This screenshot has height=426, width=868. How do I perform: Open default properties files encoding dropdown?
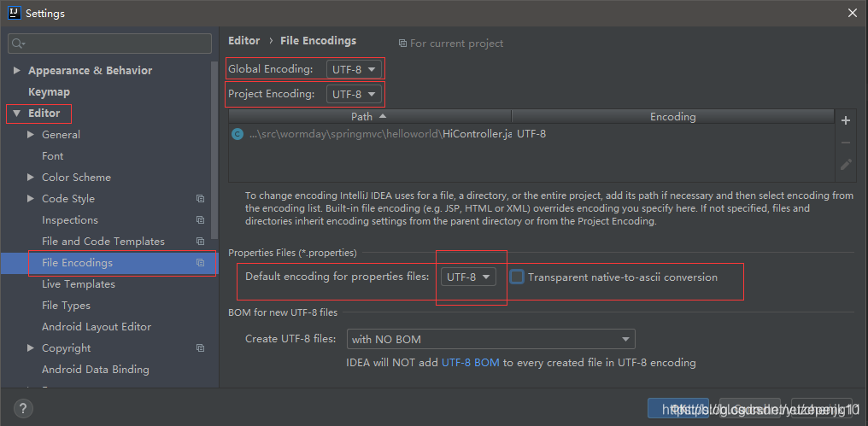tap(468, 277)
